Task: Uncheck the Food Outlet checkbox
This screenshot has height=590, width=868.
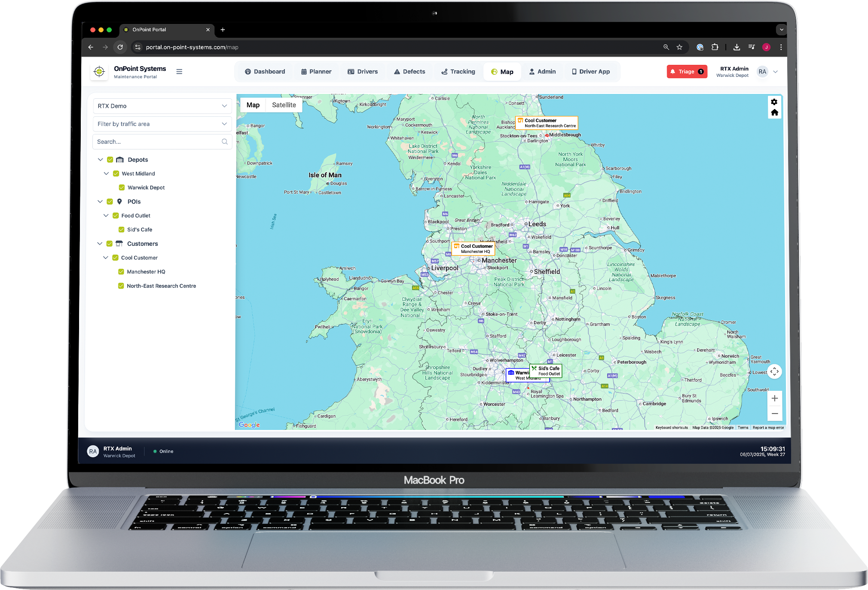Action: pyautogui.click(x=116, y=216)
